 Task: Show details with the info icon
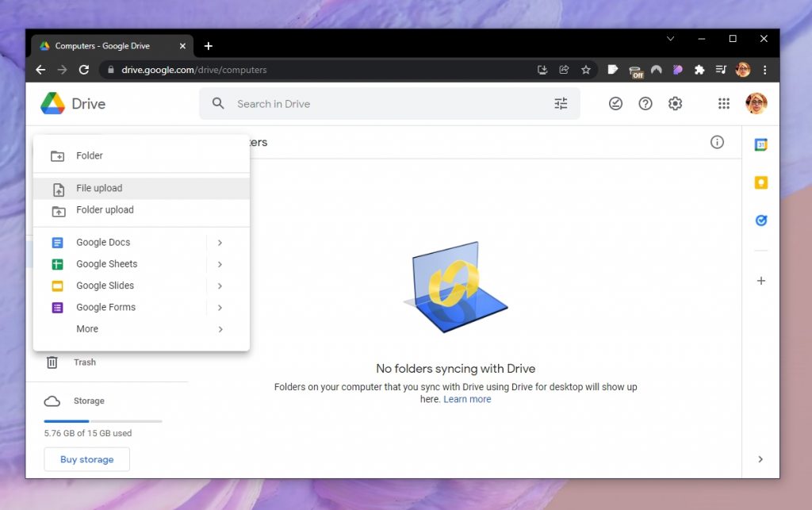point(717,142)
